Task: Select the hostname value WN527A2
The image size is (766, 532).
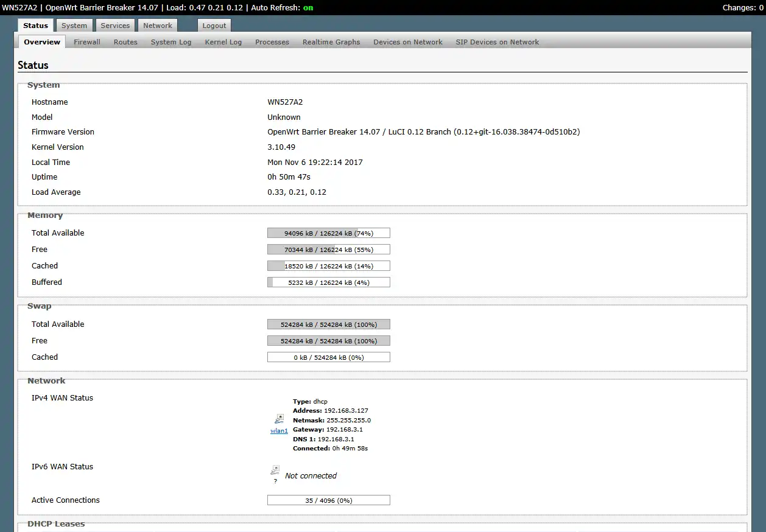Action: point(285,102)
